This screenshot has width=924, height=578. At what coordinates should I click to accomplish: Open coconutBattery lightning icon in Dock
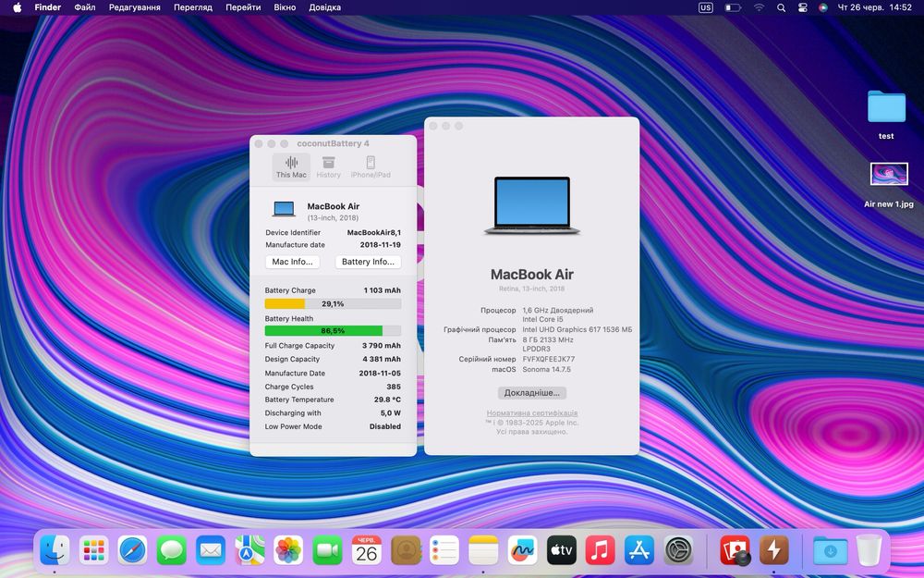[x=773, y=551]
